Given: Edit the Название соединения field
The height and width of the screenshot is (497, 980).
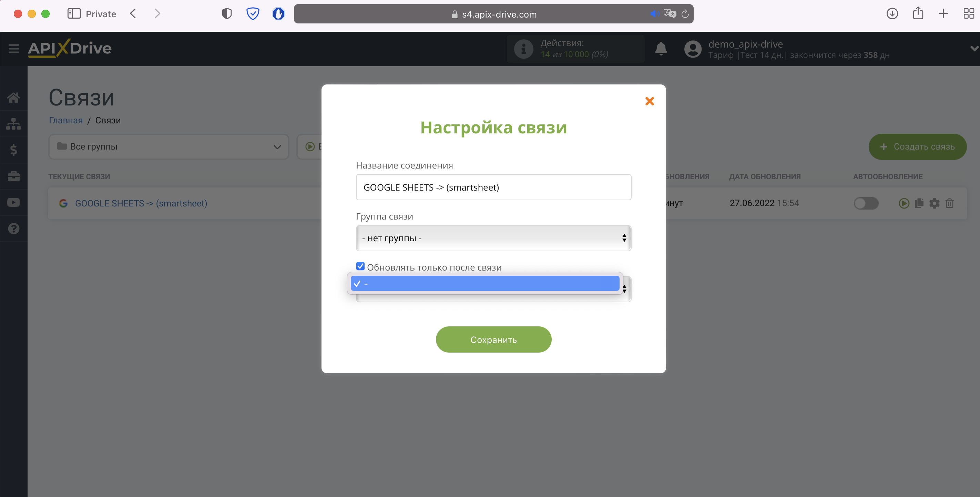Looking at the screenshot, I should point(493,187).
